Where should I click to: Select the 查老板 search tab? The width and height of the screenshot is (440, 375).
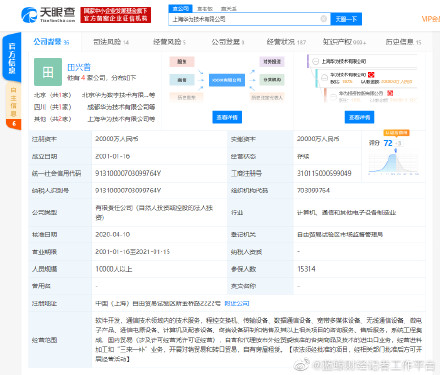click(x=205, y=9)
